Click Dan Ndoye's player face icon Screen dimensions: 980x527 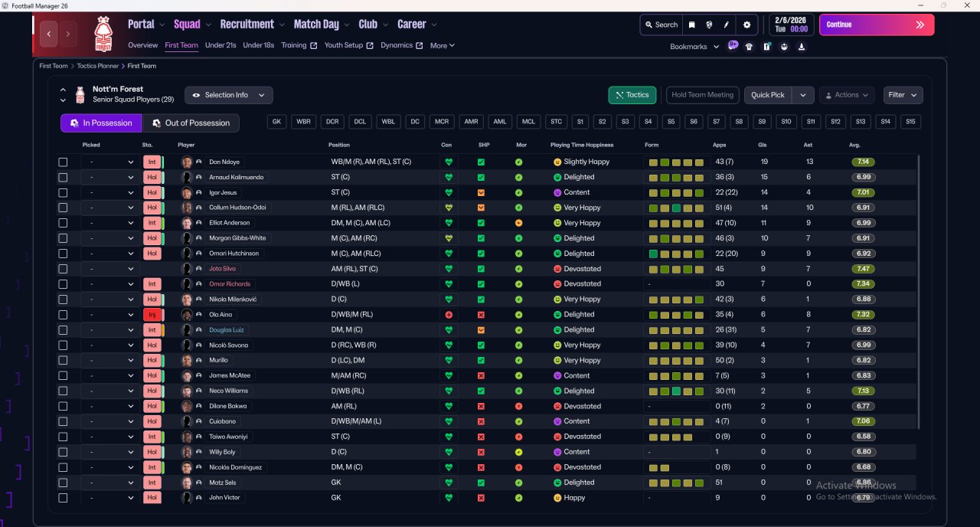coord(187,162)
